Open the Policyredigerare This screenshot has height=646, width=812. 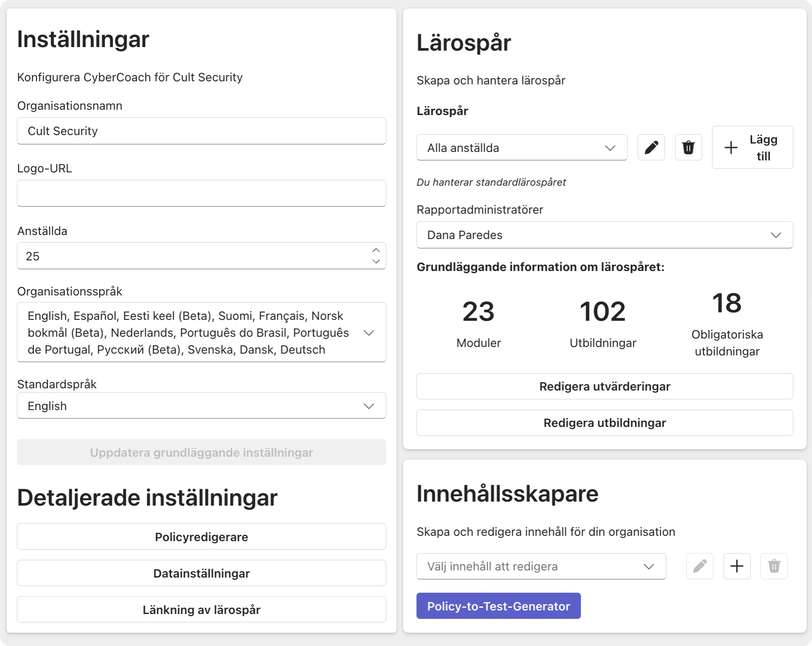point(201,537)
